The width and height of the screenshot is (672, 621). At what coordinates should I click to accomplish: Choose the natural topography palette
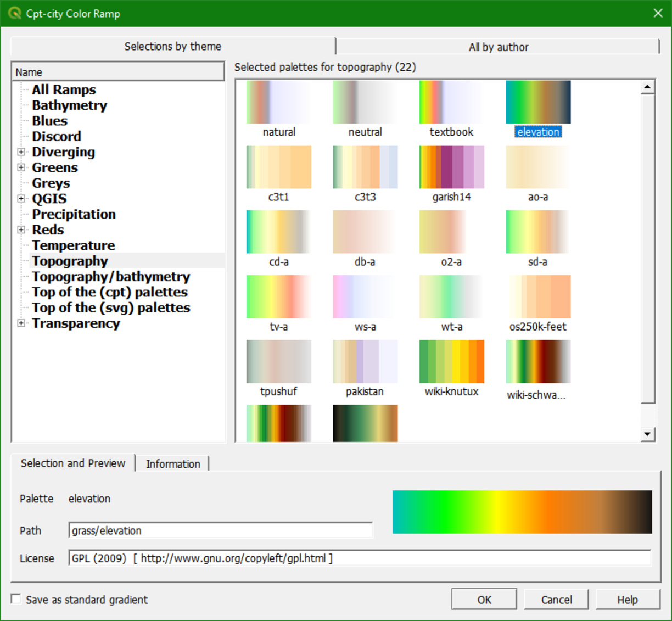(x=278, y=102)
